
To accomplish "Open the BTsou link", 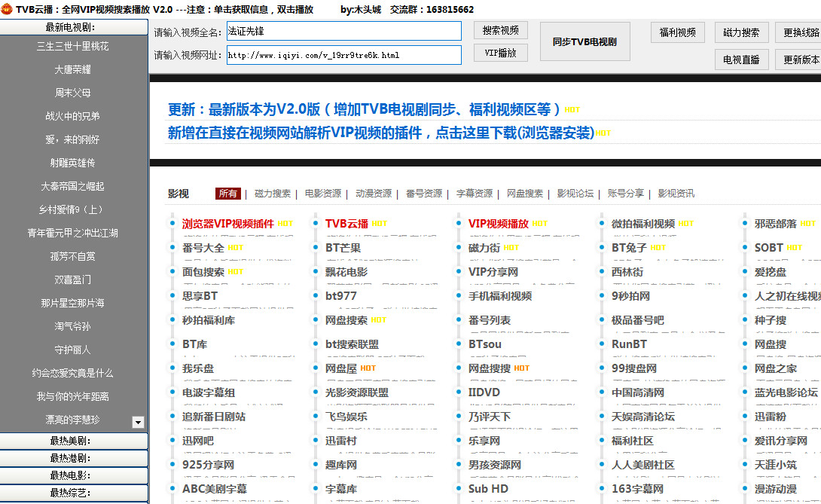I will pyautogui.click(x=485, y=344).
